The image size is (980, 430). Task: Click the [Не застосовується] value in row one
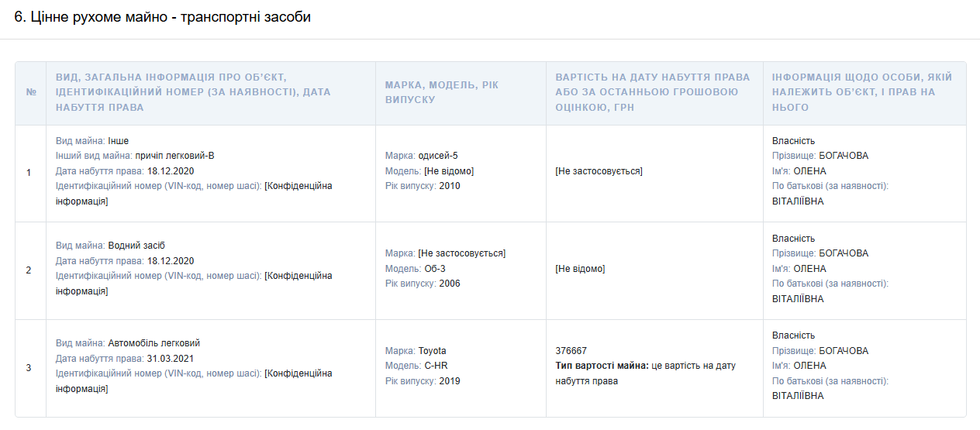point(599,171)
